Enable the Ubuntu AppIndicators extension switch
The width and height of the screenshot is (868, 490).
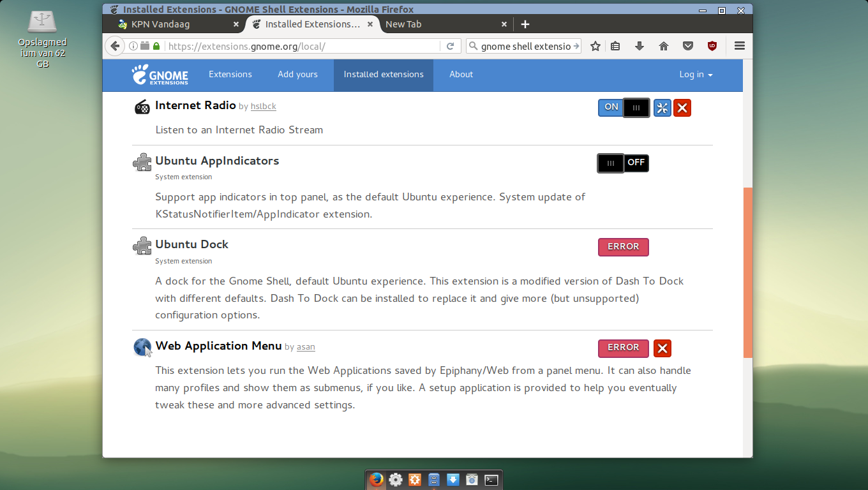(x=623, y=163)
